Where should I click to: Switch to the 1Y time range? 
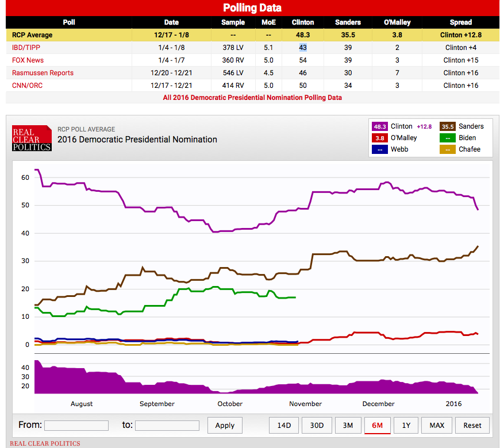coord(406,426)
